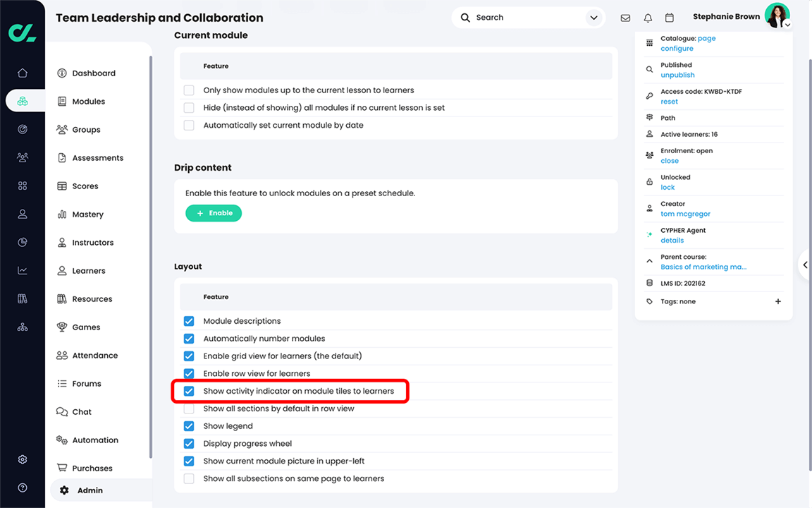The image size is (812, 508).
Task: Open the Settings gear icon in rail
Action: tap(23, 459)
